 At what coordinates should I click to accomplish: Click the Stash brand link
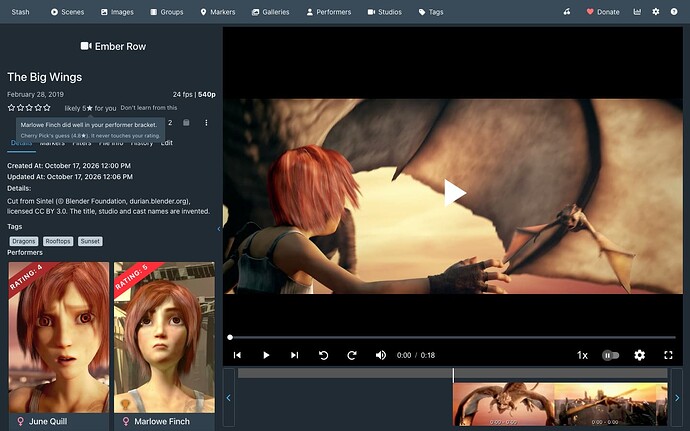point(20,12)
